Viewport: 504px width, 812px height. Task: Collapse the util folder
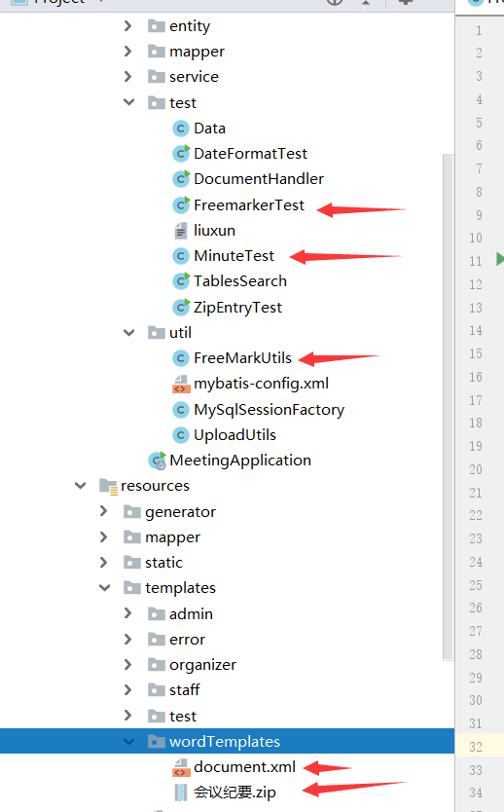point(128,332)
